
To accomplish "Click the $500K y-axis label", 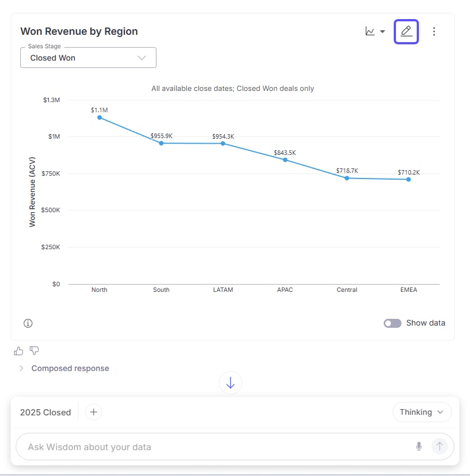I will pos(50,210).
